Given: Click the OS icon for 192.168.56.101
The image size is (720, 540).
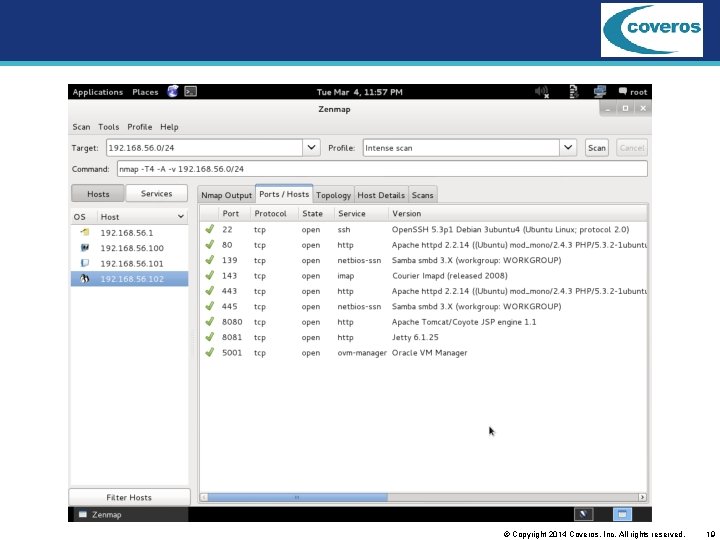Looking at the screenshot, I should 85,263.
